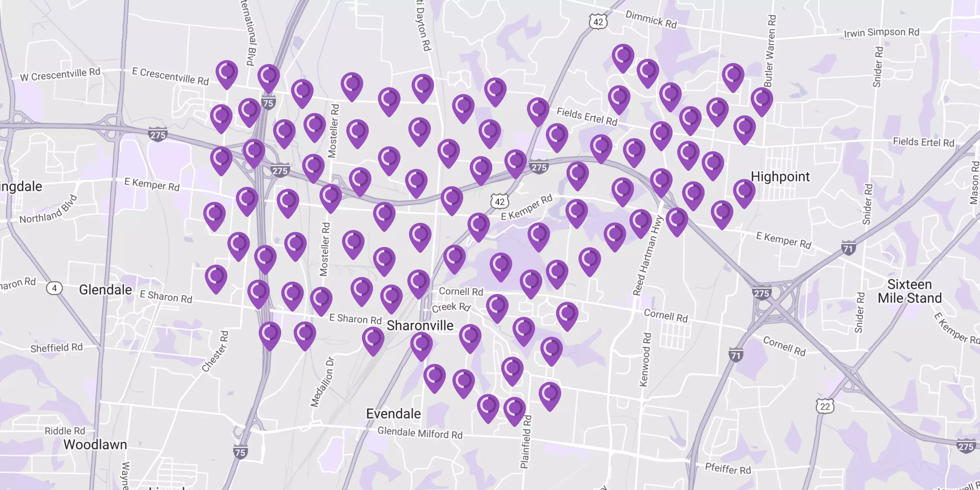Click the northernmost purple pin near Dimmick Rd
This screenshot has height=490, width=980.
623,56
